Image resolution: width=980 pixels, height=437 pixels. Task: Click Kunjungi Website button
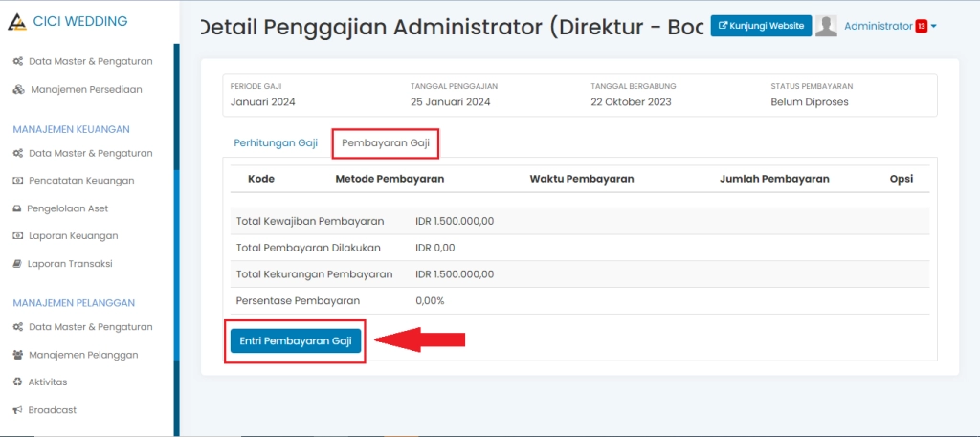point(761,26)
